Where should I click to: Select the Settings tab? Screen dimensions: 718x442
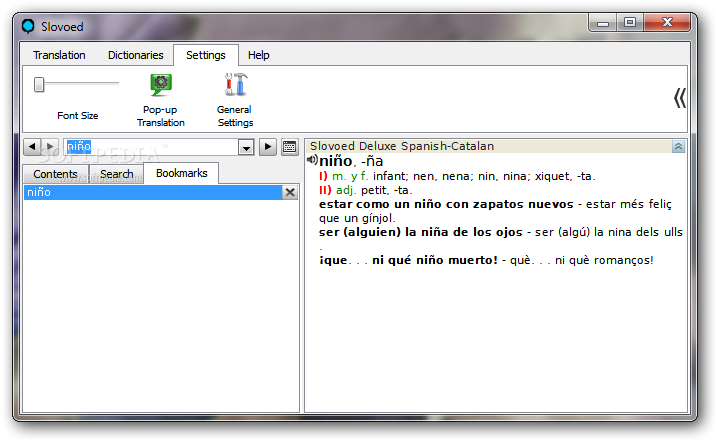[206, 55]
